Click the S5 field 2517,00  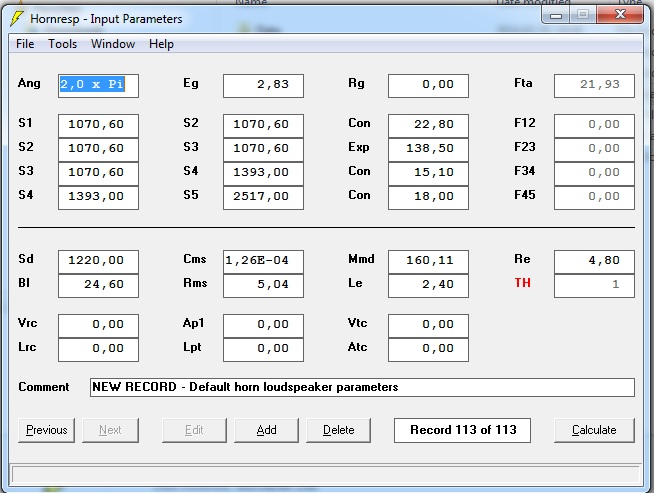264,197
